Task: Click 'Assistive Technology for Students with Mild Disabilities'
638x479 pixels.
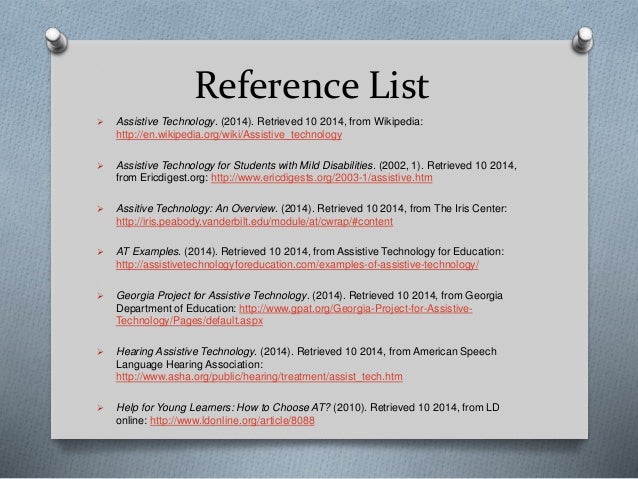Action: click(x=245, y=165)
